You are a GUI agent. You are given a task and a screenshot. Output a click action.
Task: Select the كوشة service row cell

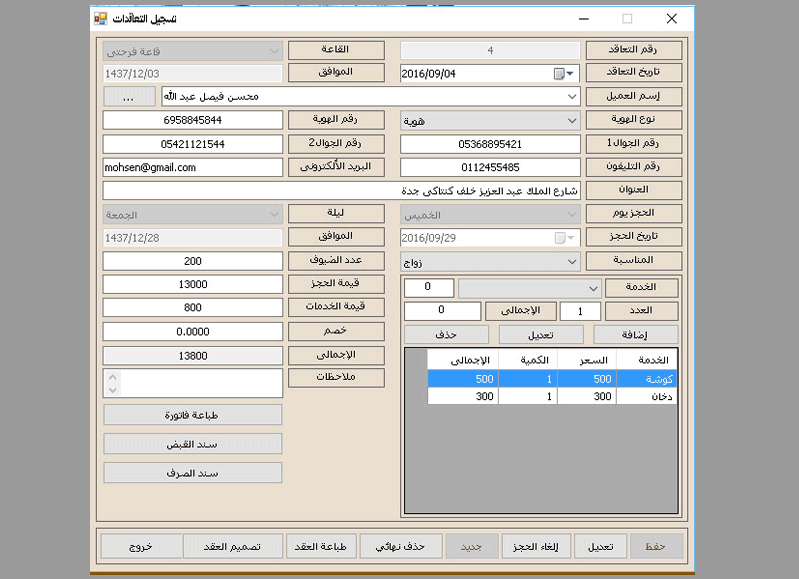647,379
